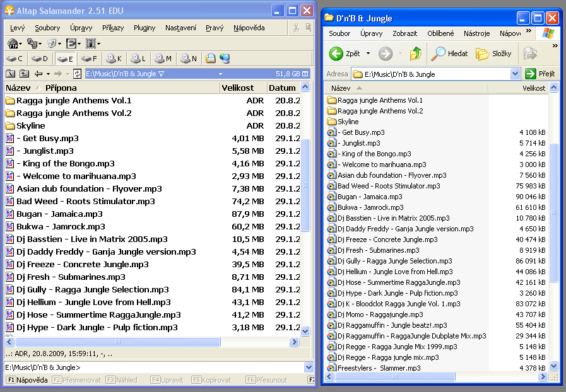
Task: Open optical drive M
Action: [x=162, y=59]
